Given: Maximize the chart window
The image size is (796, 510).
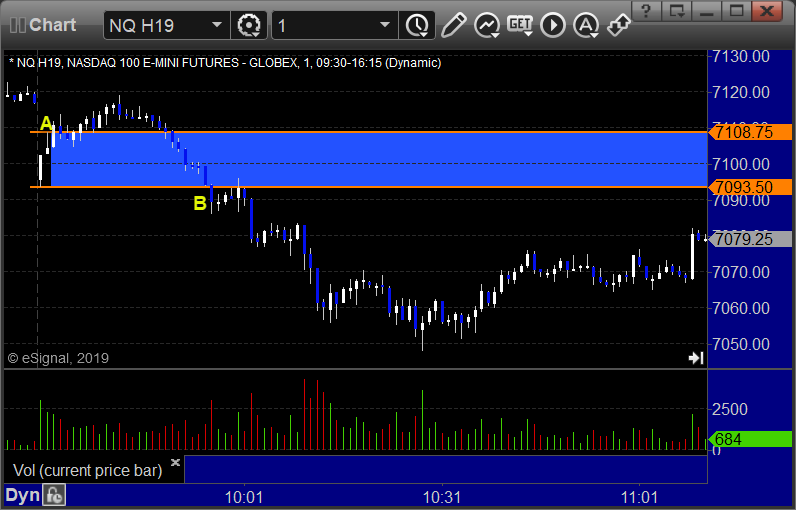Looking at the screenshot, I should pyautogui.click(x=737, y=11).
